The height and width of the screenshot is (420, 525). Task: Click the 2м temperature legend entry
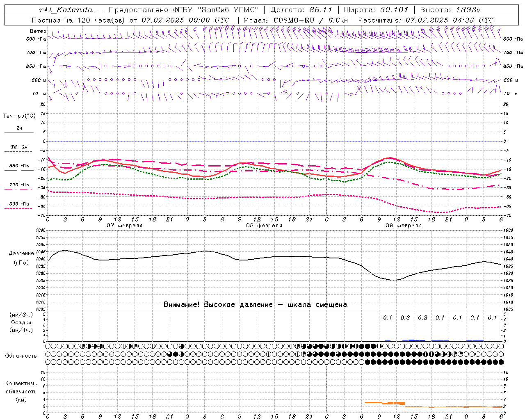pos(19,128)
